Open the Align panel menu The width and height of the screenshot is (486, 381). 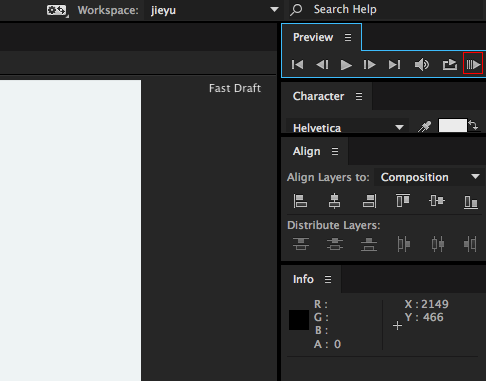(335, 152)
